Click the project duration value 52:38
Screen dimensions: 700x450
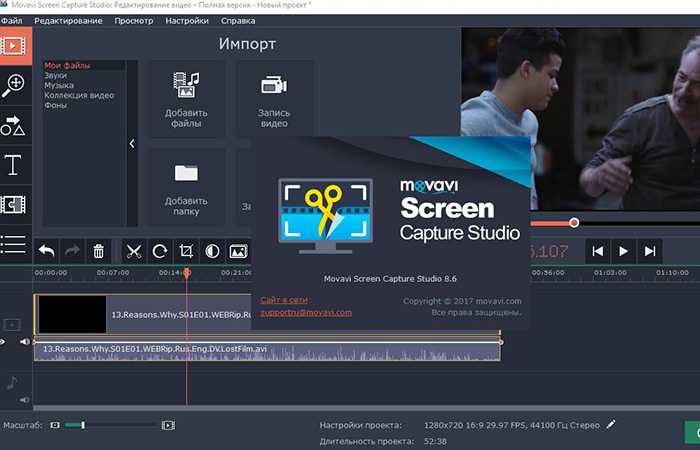(435, 442)
